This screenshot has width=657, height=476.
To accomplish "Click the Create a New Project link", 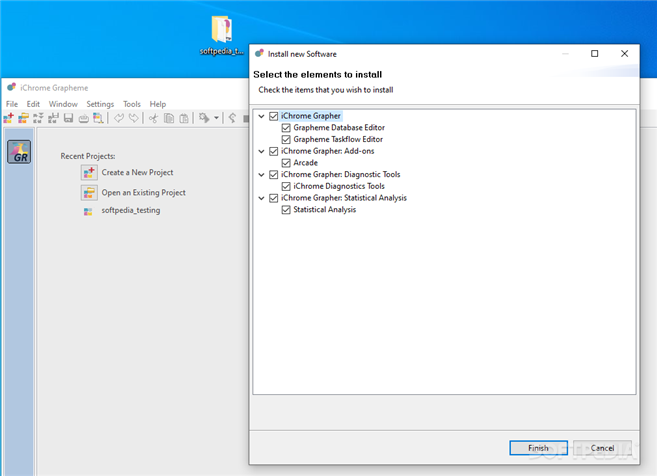I will 137,172.
